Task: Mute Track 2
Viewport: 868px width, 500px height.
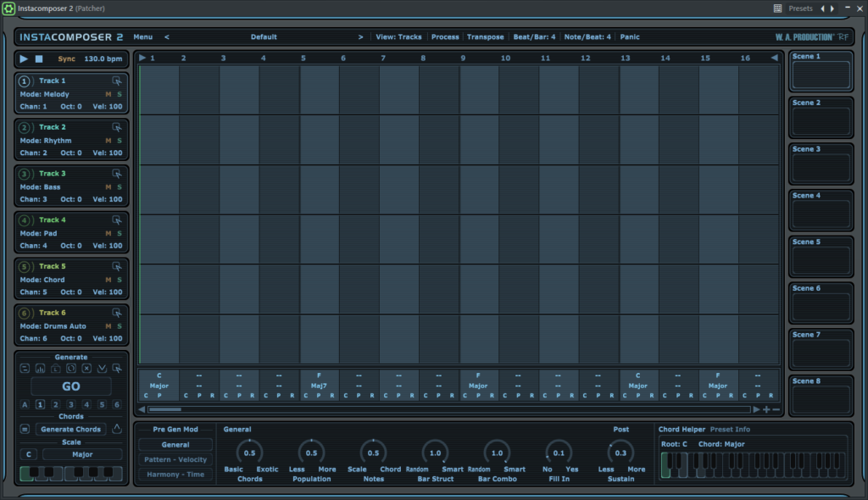Action: click(108, 141)
